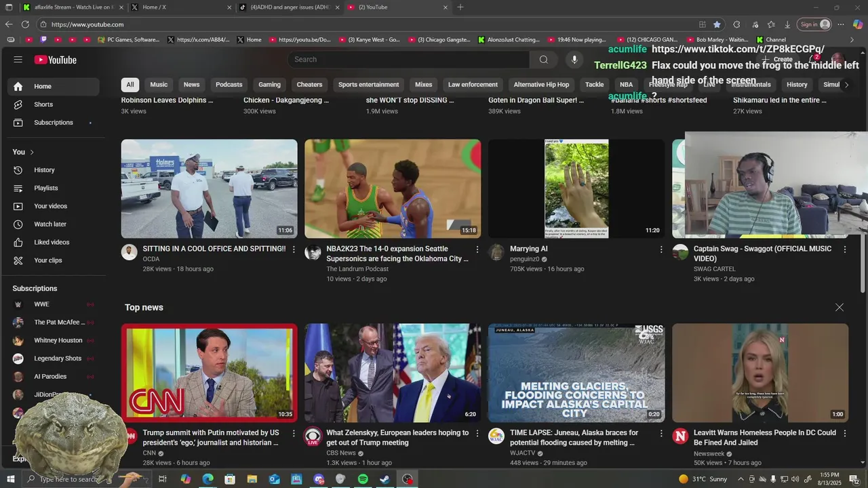Close the (2) YouTube browser tab
The image size is (868, 488).
coord(446,7)
